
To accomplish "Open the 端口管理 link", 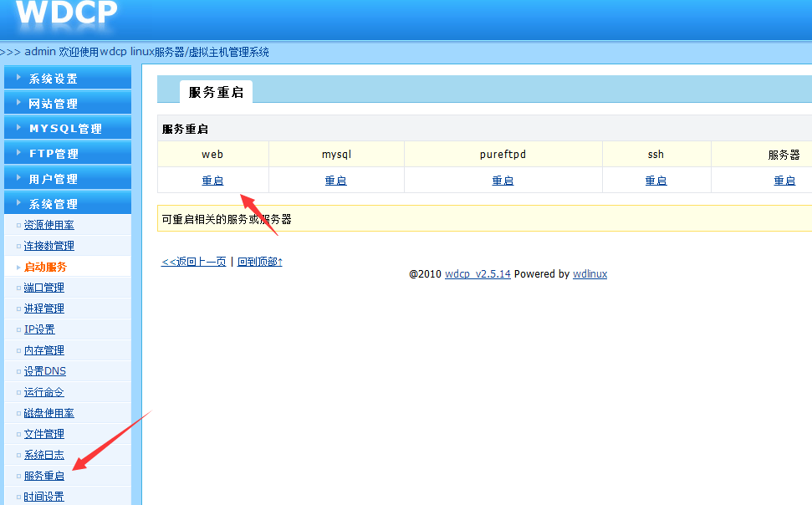I will (x=44, y=288).
